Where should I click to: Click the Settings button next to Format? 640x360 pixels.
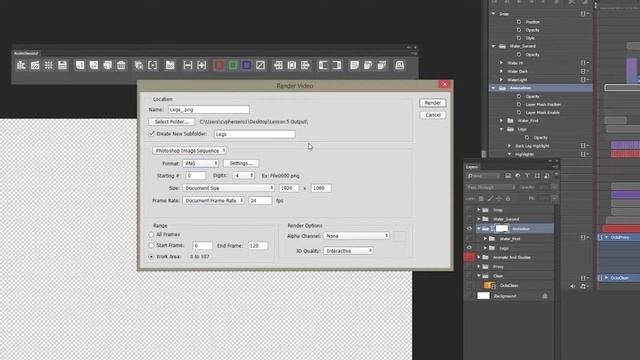coord(241,163)
